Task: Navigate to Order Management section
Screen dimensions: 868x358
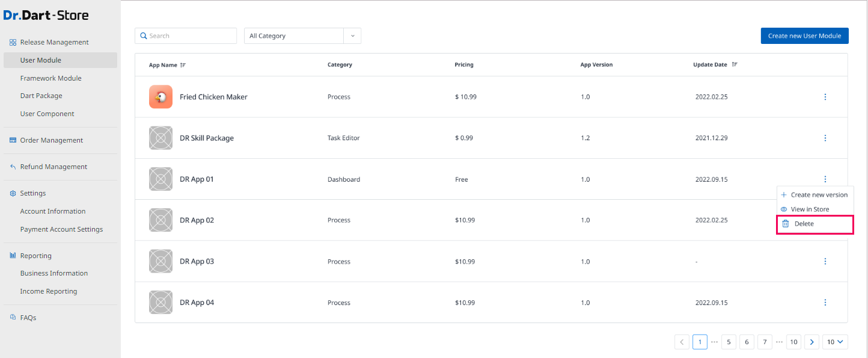Action: tap(51, 140)
